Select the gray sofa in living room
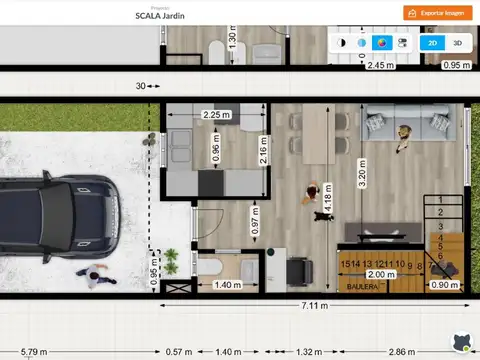This screenshot has height=360, width=480. tap(409, 122)
